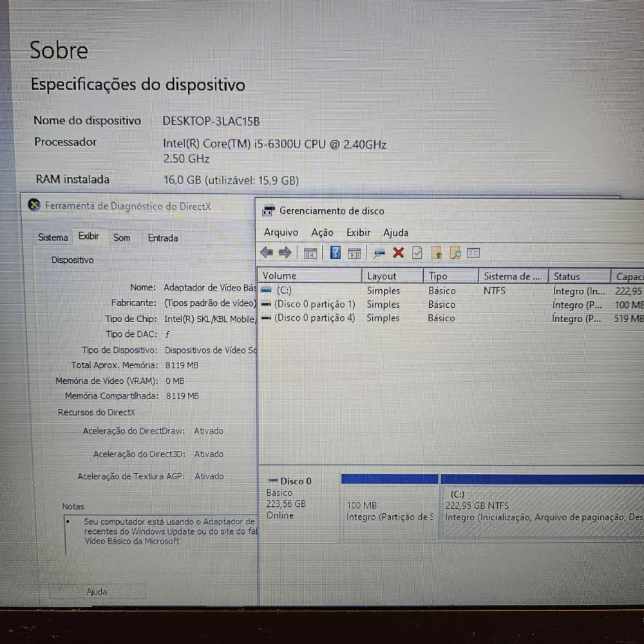Click the Ajuda button in DirectX tool
Screen dimensions: 644x644
(x=97, y=591)
